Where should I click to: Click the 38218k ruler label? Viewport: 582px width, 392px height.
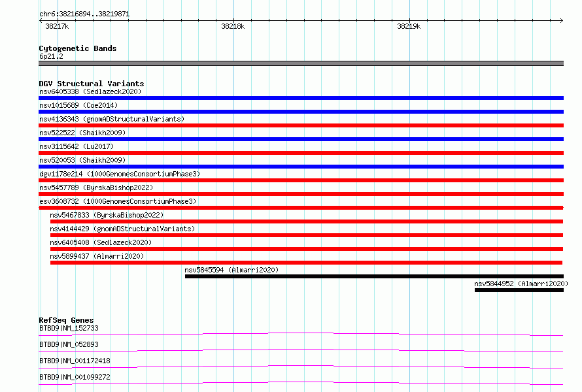[233, 26]
